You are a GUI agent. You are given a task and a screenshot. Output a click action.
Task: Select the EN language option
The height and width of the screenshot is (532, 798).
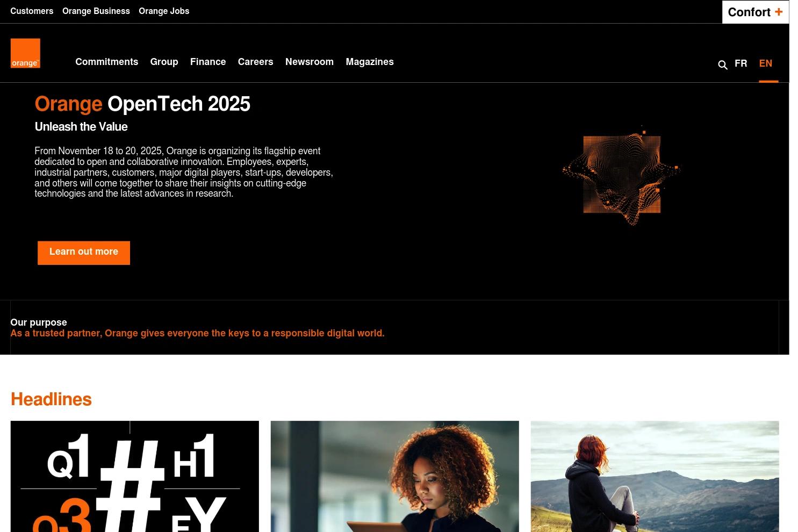765,63
